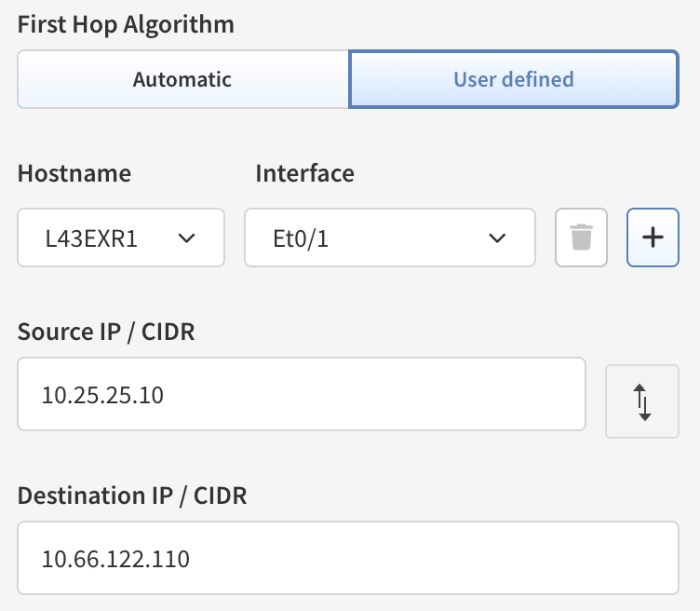The width and height of the screenshot is (700, 611).
Task: Click the chevron arrow in Hostname selector
Action: click(x=186, y=238)
